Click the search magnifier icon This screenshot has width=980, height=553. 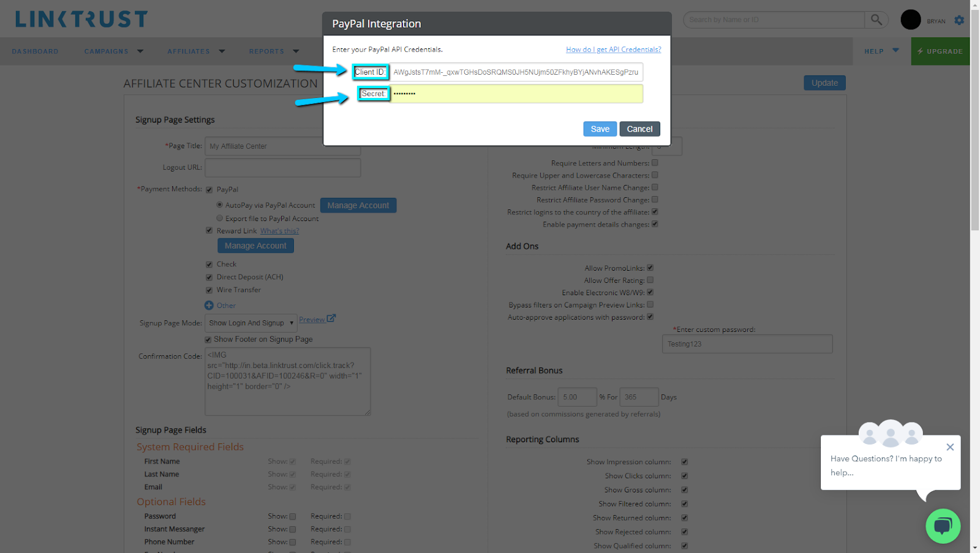[876, 20]
